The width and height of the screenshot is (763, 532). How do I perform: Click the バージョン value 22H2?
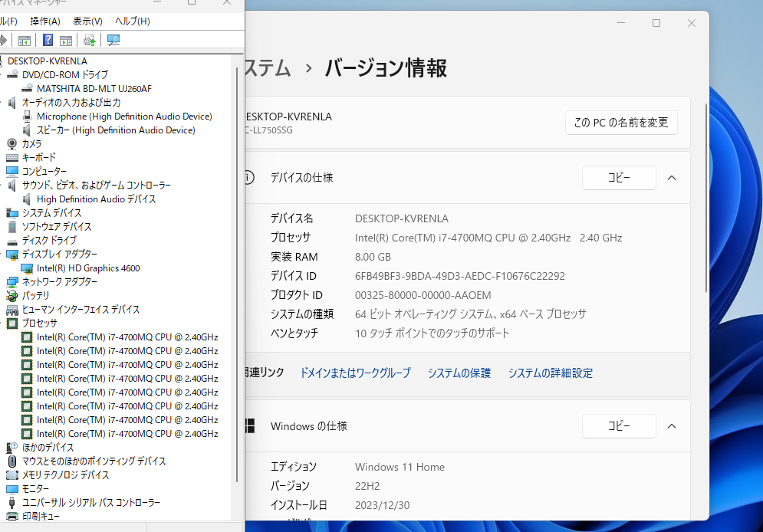point(367,486)
